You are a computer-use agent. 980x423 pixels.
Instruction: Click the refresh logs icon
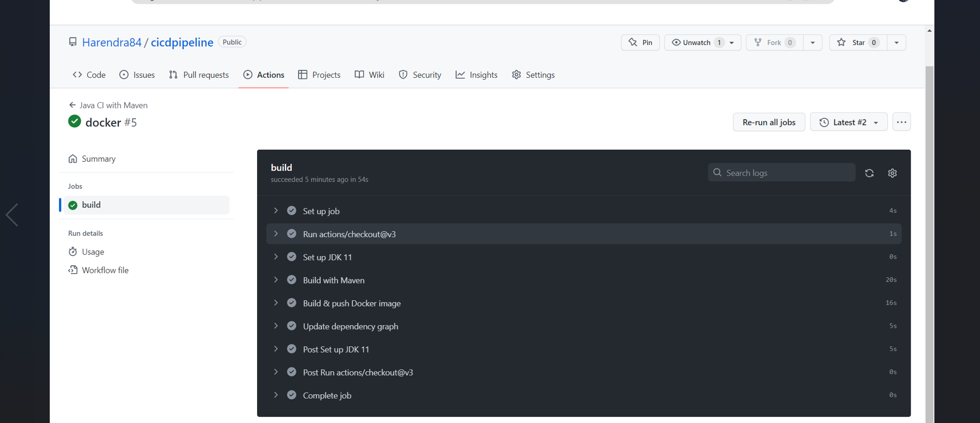pyautogui.click(x=869, y=173)
